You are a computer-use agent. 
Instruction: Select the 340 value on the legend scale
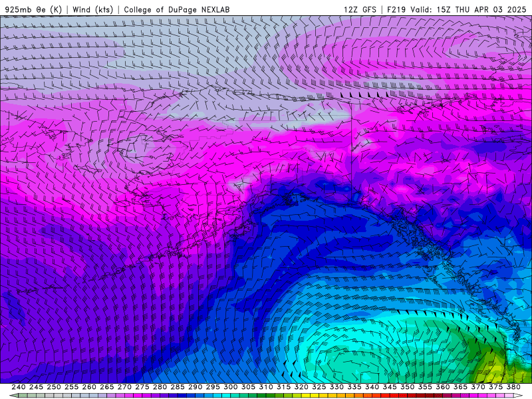pos(372,387)
